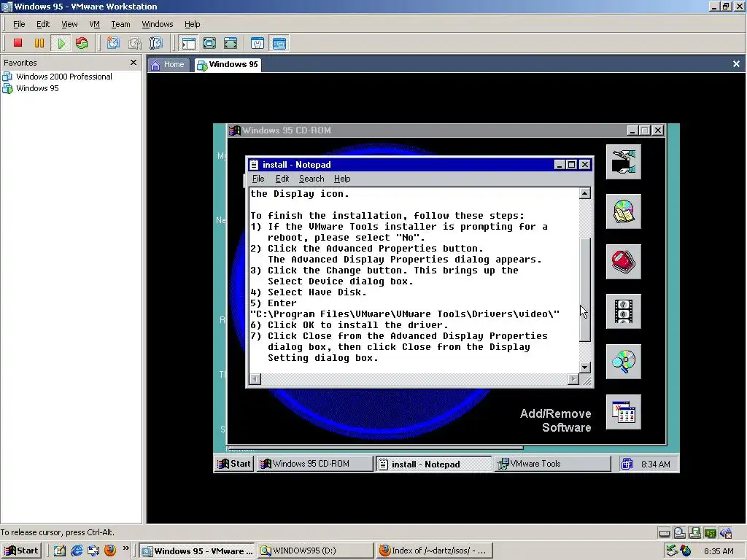
Task: Click the red book icon in CD-ROM window
Action: pos(623,262)
